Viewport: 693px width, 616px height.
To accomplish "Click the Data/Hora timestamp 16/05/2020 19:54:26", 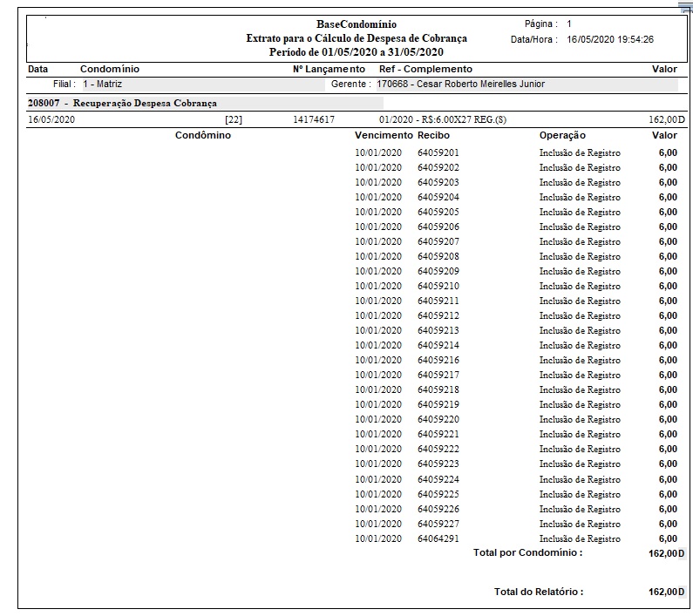I will (x=609, y=39).
